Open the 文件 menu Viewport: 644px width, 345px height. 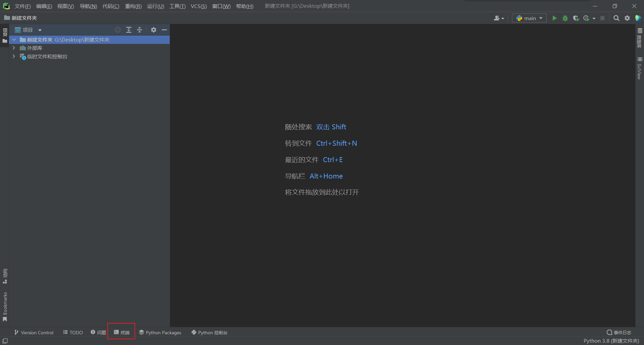[x=22, y=6]
